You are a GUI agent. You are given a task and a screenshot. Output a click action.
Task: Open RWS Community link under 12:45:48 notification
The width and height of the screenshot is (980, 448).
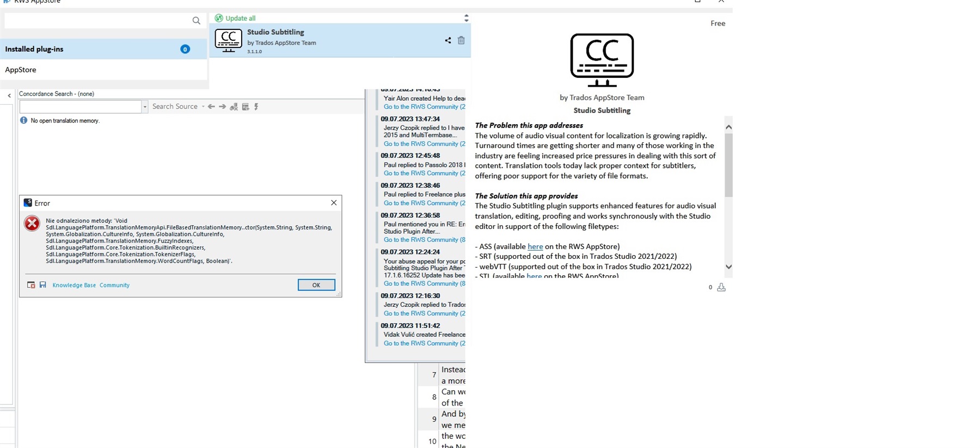point(424,173)
